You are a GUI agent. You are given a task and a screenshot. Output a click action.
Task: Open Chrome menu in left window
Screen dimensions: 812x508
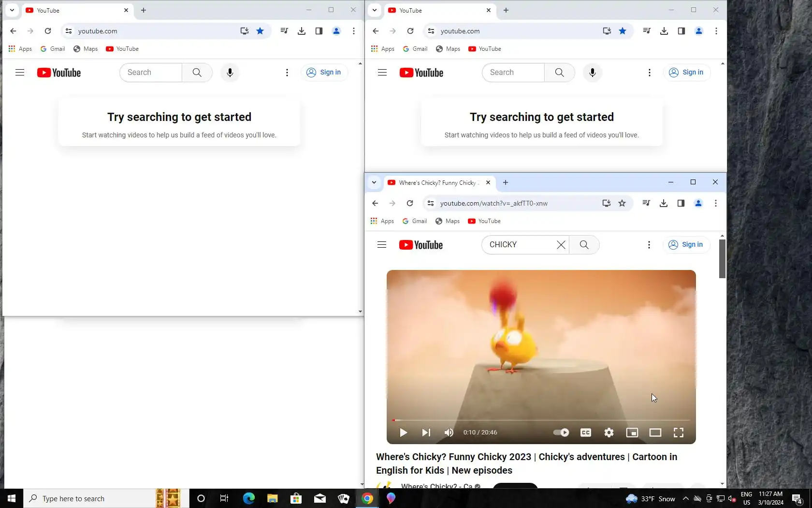354,31
